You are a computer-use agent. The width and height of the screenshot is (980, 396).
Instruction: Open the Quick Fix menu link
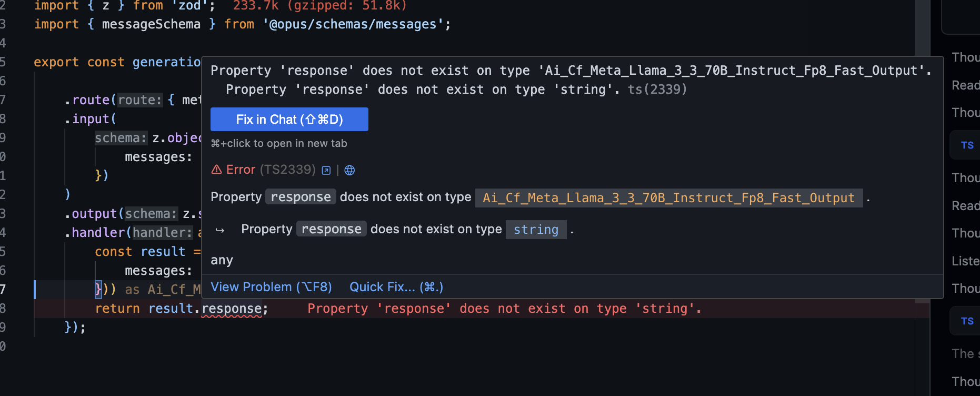click(396, 287)
